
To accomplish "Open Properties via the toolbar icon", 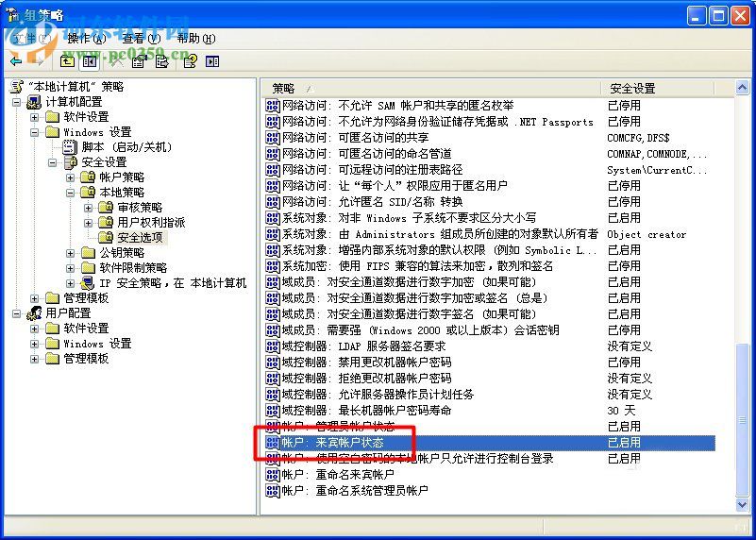I will pos(139,61).
